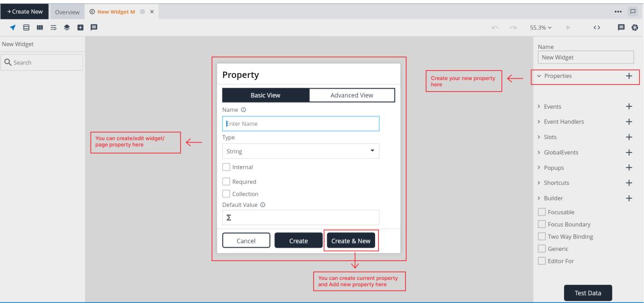Click the horizontal rows layout icon
This screenshot has width=644, height=303.
pyautogui.click(x=26, y=27)
